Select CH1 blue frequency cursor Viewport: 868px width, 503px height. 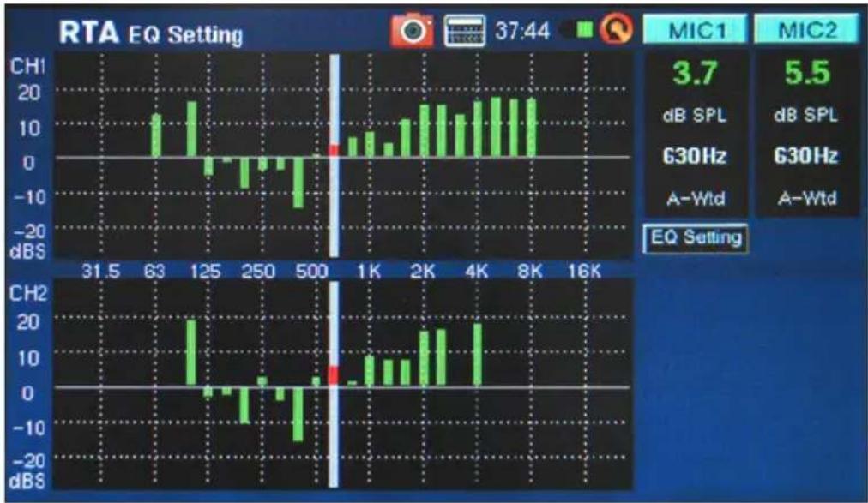pyautogui.click(x=334, y=155)
